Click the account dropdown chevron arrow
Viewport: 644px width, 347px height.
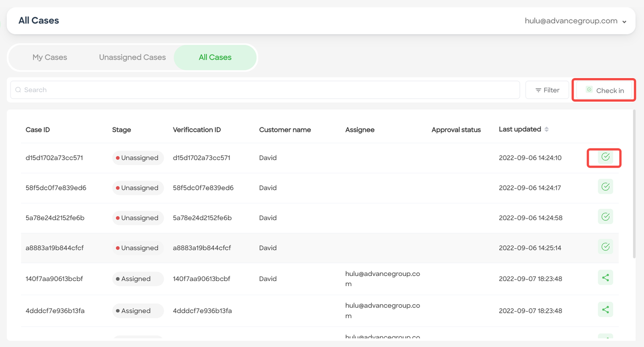coord(624,22)
